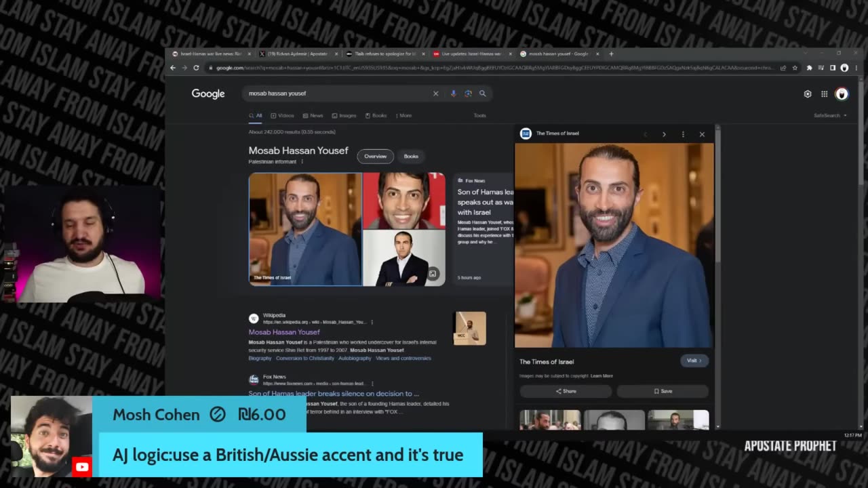Select the Overview chip in knowledge panel
The width and height of the screenshot is (868, 488).
pos(375,157)
